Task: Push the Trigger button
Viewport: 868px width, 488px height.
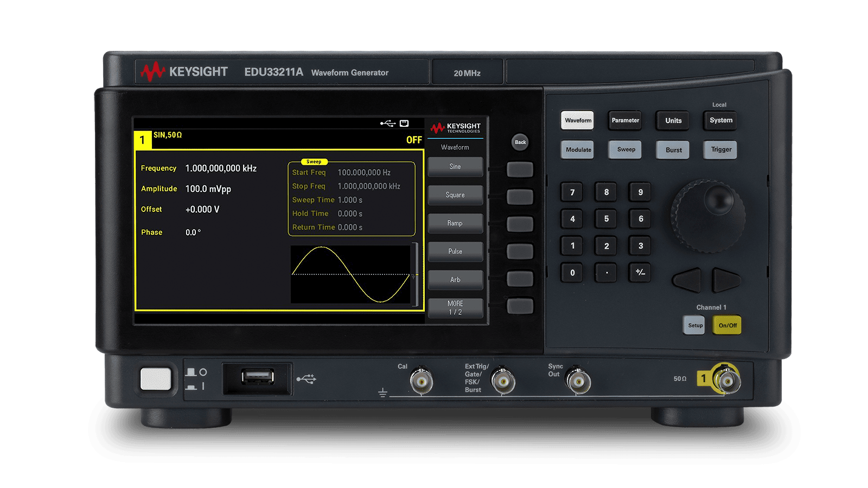Action: point(720,150)
